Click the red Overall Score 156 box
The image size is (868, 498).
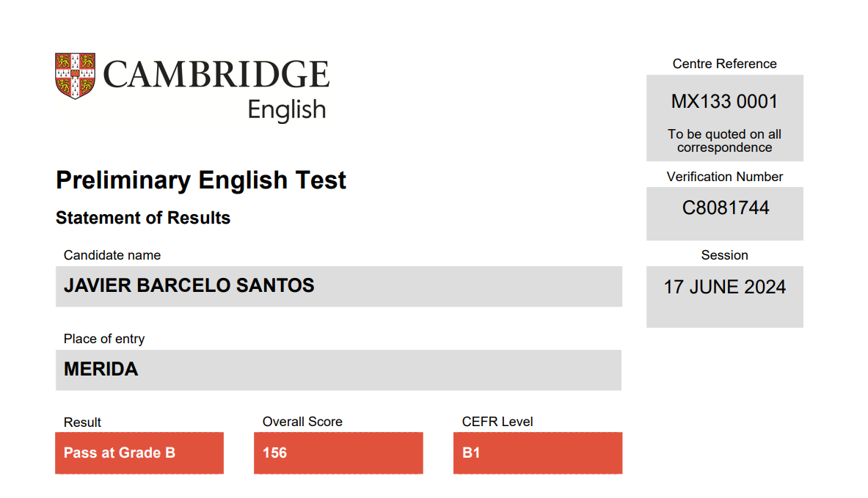pyautogui.click(x=339, y=453)
